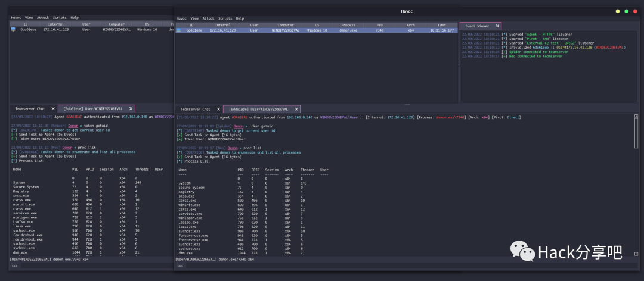
Task: Click 'Pivot - Smb' listener log entry
Action: tap(515, 39)
